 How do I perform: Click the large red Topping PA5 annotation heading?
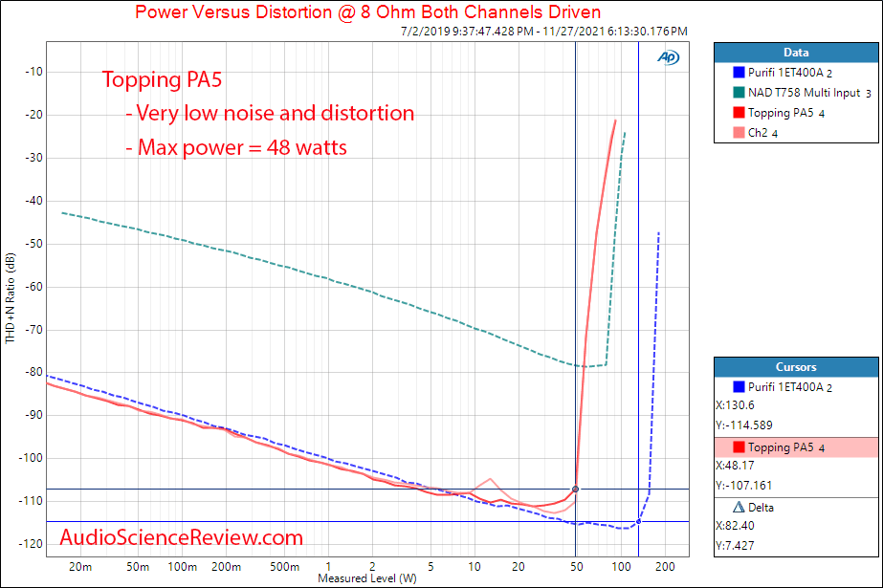163,79
